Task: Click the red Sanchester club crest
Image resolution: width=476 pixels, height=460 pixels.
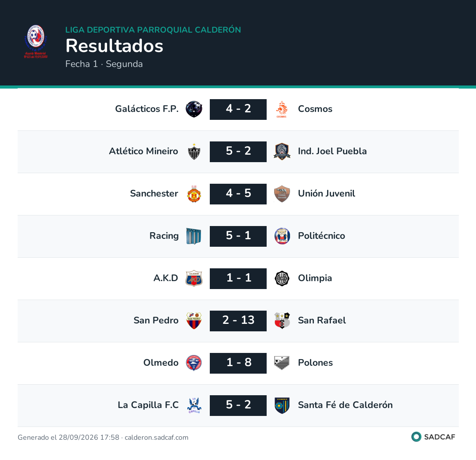Action: pyautogui.click(x=194, y=194)
